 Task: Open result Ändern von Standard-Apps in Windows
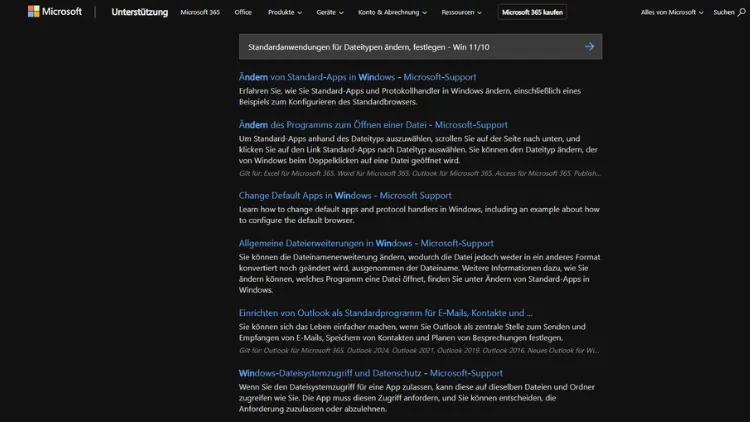pyautogui.click(x=357, y=77)
